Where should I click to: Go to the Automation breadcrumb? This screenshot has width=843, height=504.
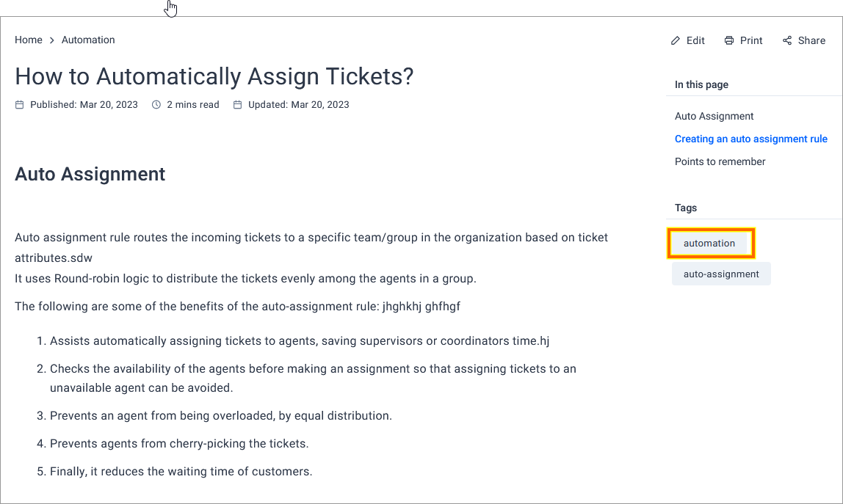coord(88,40)
